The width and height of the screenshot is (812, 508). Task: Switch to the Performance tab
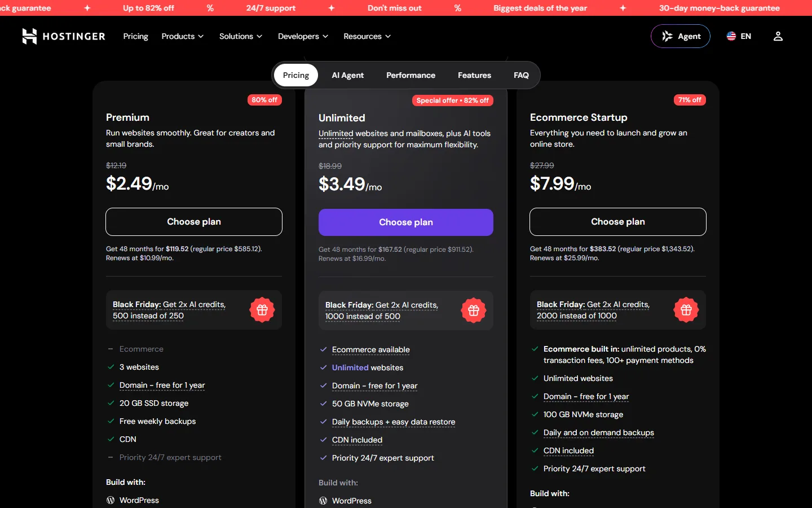pyautogui.click(x=411, y=75)
